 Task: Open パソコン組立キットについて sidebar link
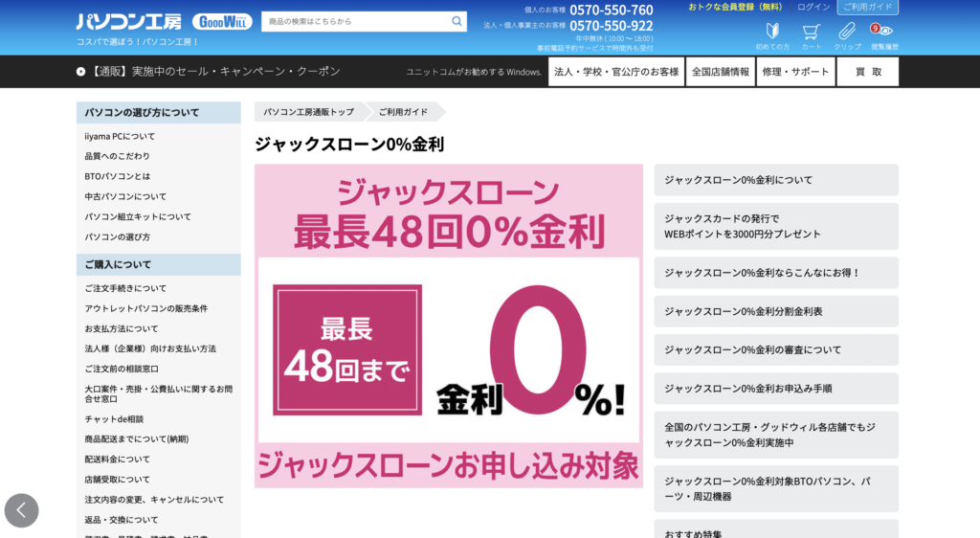click(x=138, y=216)
